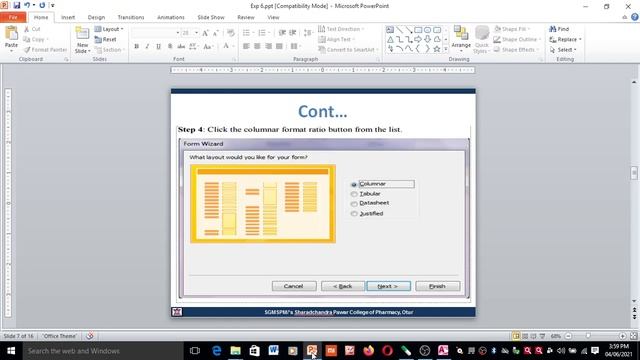Open the File tab
Viewport: 640px width, 360px height.
coord(13,17)
